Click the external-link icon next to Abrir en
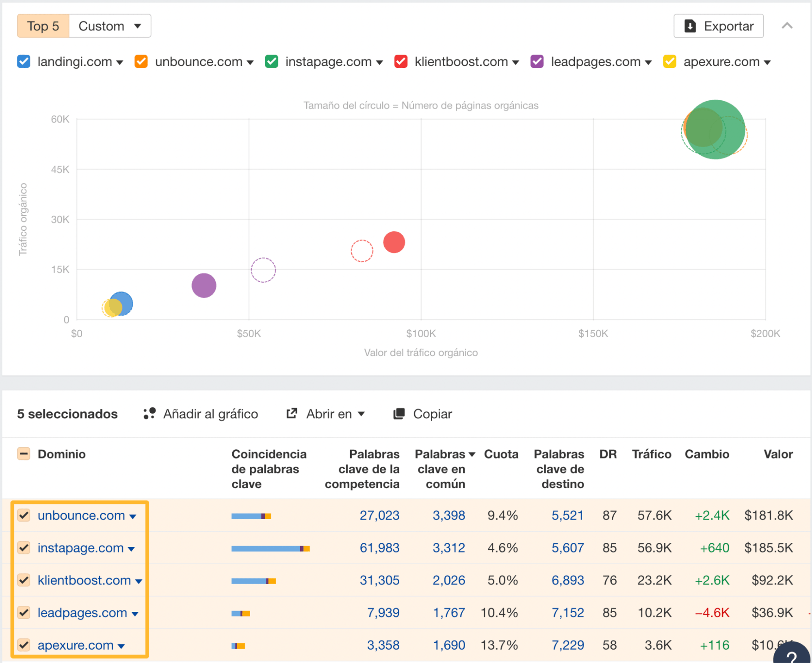 tap(292, 414)
